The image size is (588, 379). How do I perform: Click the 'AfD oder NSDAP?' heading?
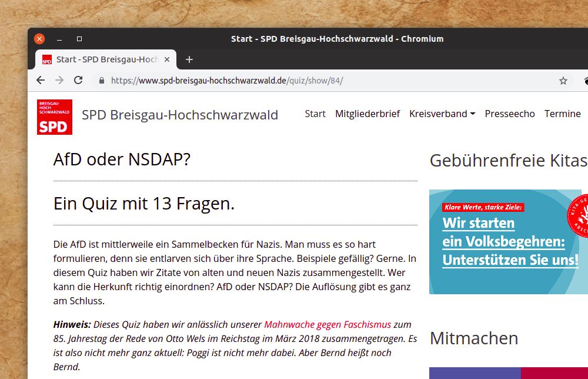pos(122,159)
